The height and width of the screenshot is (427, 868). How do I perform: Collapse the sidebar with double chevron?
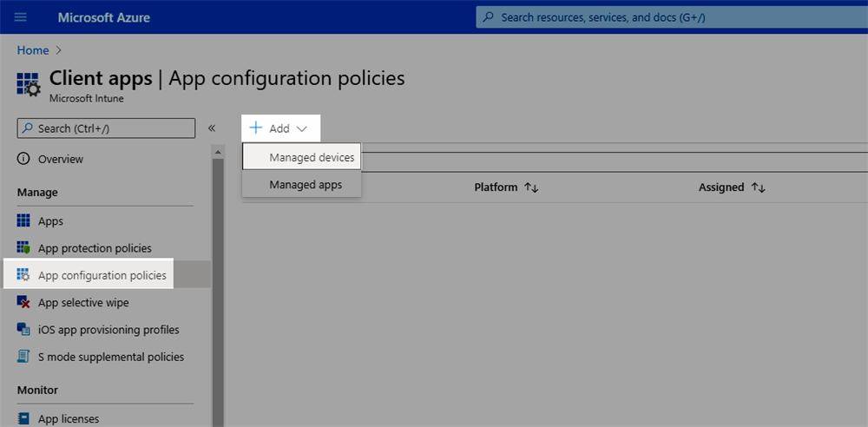point(212,128)
